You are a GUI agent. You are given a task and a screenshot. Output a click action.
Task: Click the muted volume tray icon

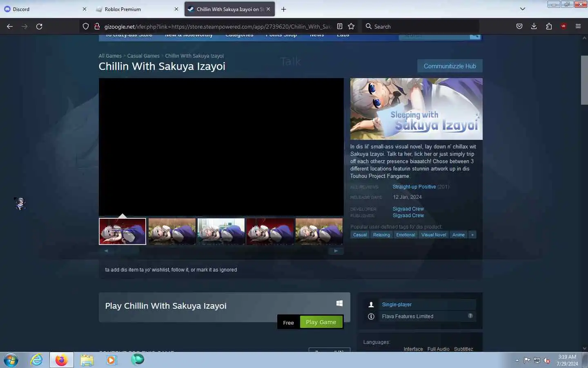pyautogui.click(x=547, y=360)
